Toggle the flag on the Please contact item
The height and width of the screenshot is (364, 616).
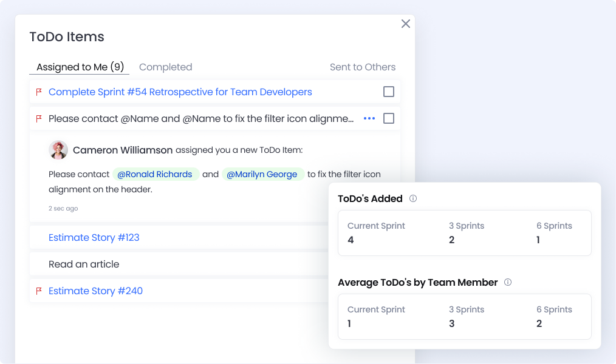click(39, 119)
